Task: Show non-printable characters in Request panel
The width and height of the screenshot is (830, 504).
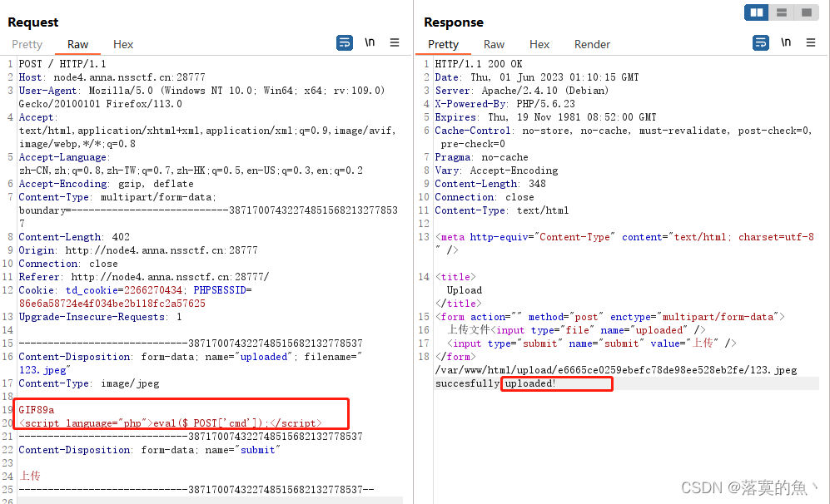Action: [x=370, y=42]
